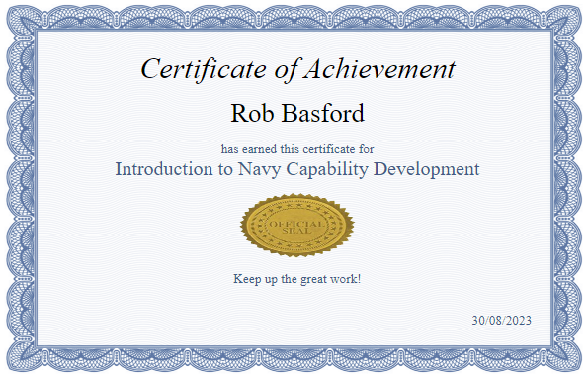Viewport: 588px width, 376px height.
Task: Click the Keep up the great work! message
Action: [x=297, y=279]
